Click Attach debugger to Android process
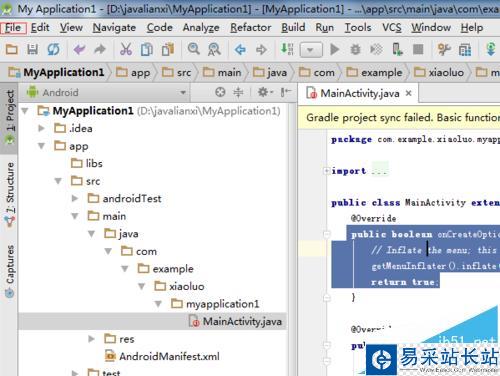500x376 pixels. 397,49
